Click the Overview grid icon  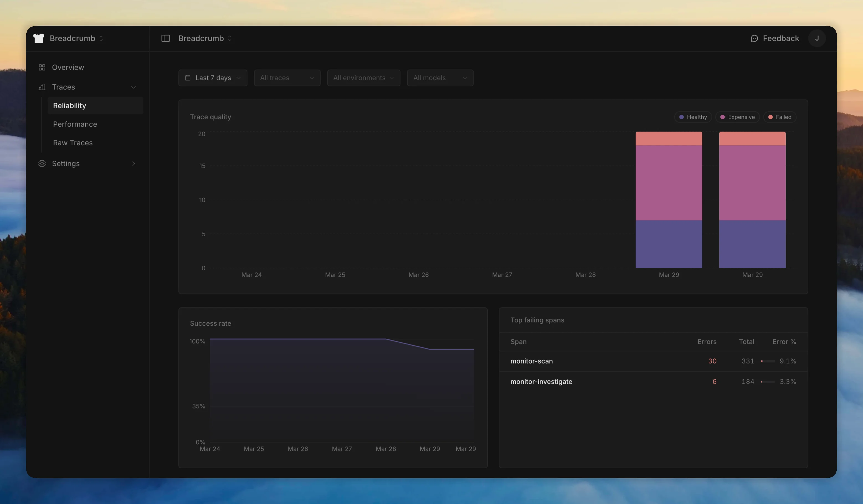pos(42,68)
